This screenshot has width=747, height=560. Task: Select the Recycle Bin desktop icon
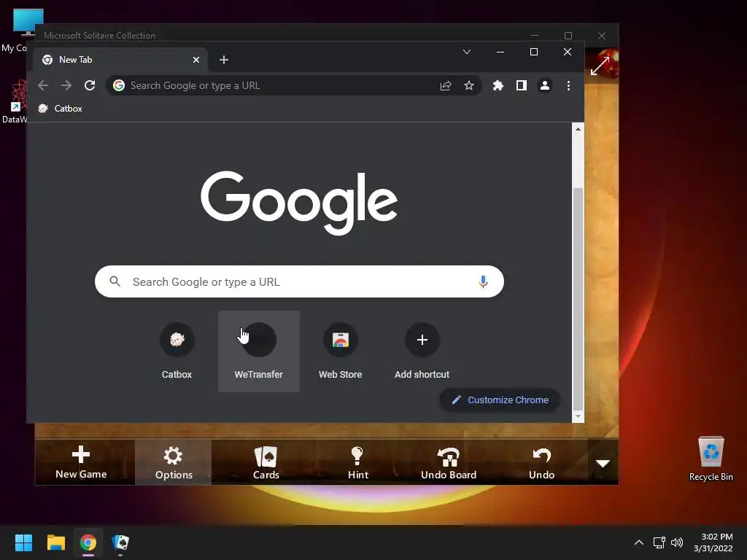(711, 459)
